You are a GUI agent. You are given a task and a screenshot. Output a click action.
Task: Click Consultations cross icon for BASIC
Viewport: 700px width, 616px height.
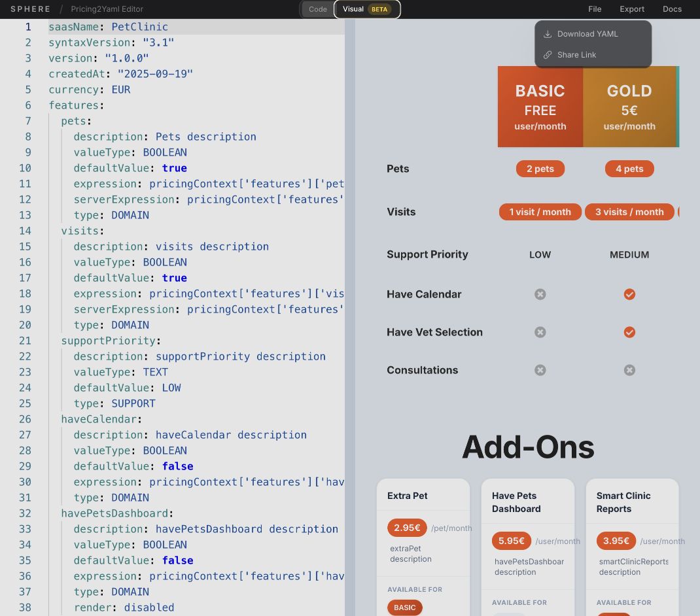click(x=540, y=370)
